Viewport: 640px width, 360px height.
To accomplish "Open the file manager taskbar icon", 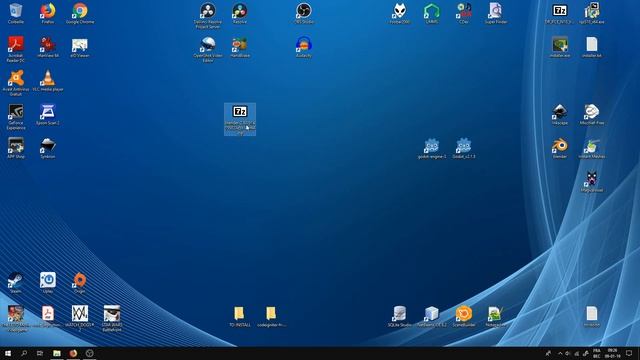I will coord(57,353).
